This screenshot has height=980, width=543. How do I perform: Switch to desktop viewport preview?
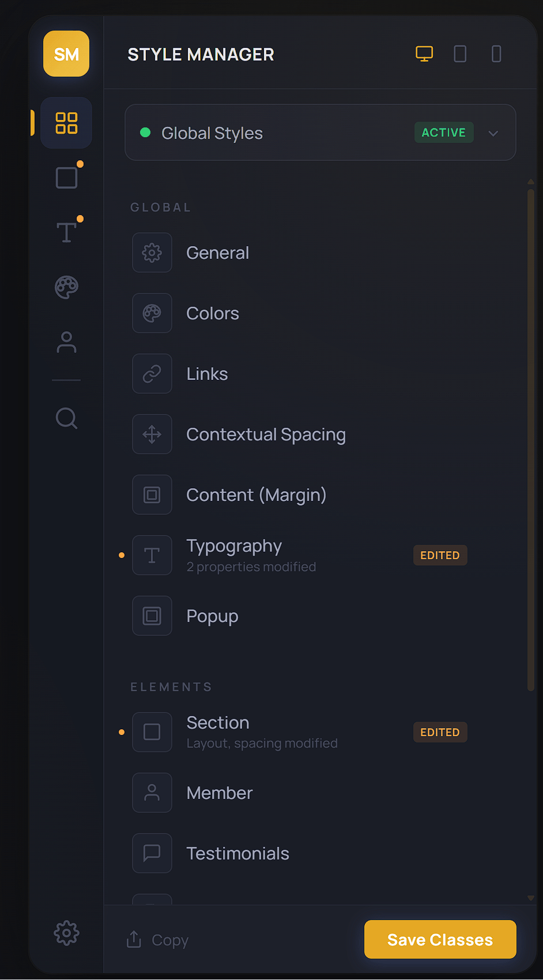coord(424,54)
